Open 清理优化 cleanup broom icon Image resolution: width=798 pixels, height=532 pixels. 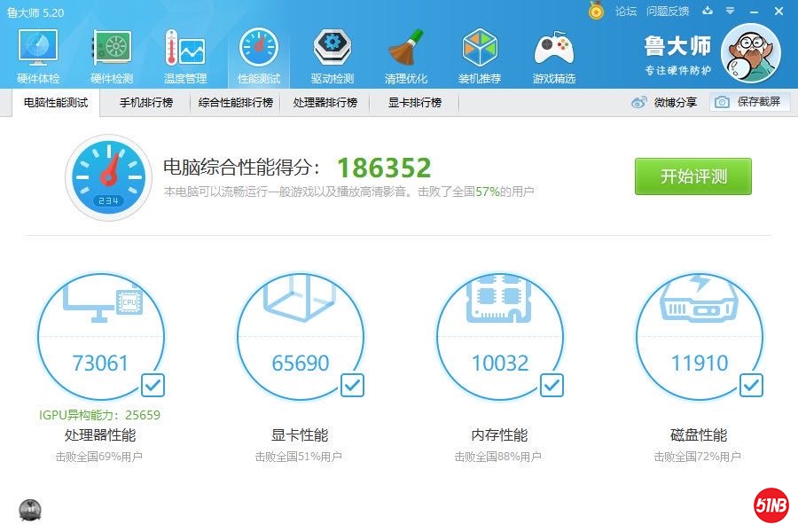pyautogui.click(x=406, y=55)
